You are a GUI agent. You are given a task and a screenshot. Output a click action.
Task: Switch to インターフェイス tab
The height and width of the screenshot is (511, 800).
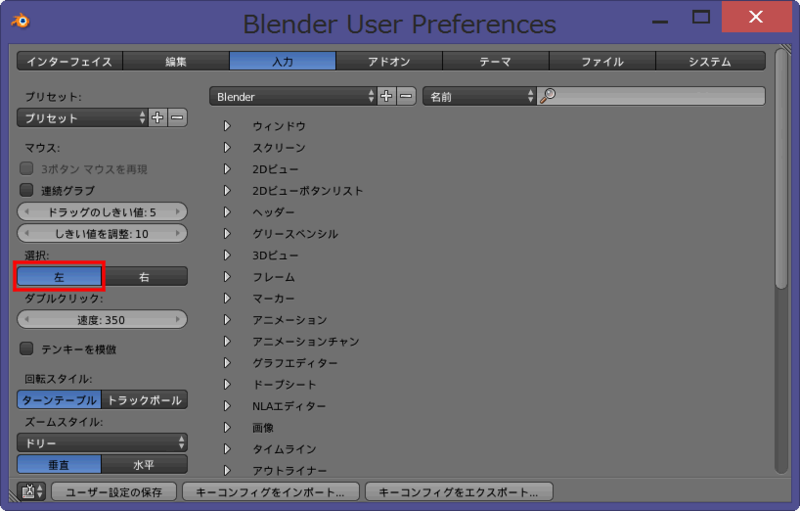(x=69, y=61)
